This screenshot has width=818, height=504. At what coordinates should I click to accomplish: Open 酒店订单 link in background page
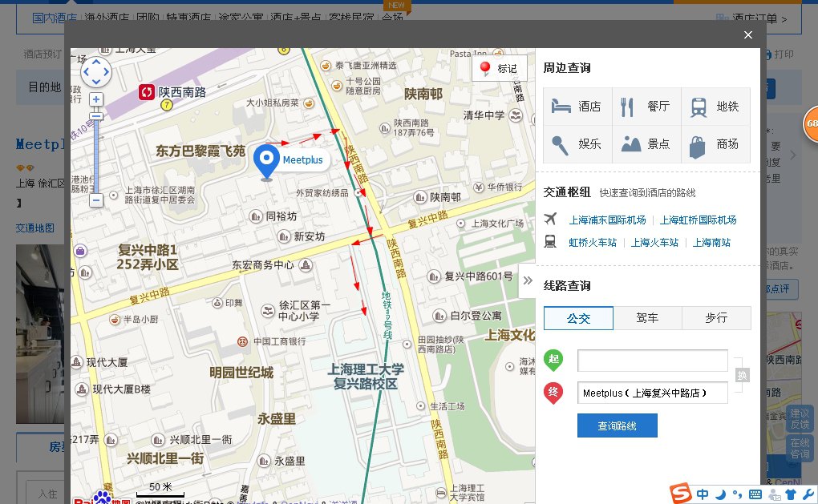755,18
